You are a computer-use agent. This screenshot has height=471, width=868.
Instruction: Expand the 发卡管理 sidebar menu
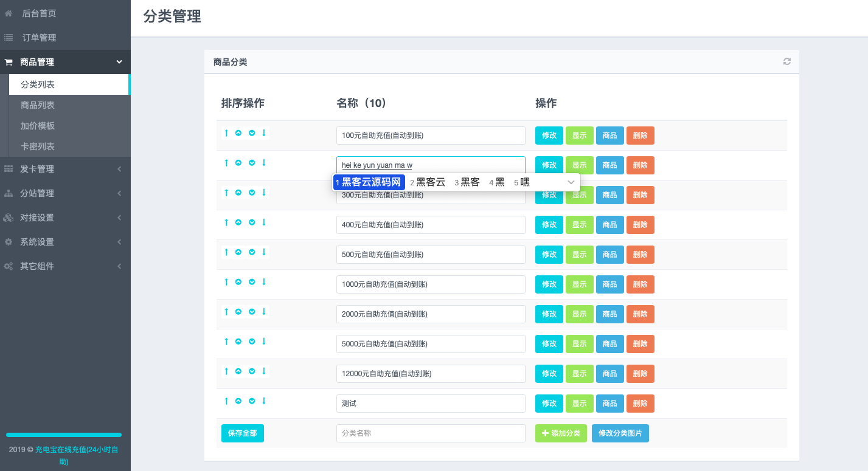pos(65,169)
